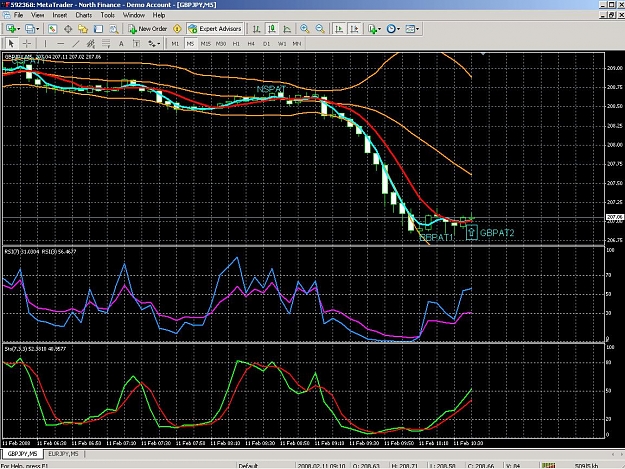This screenshot has height=469, width=625.
Task: Select the text 'A' drawing tool
Action: click(121, 43)
